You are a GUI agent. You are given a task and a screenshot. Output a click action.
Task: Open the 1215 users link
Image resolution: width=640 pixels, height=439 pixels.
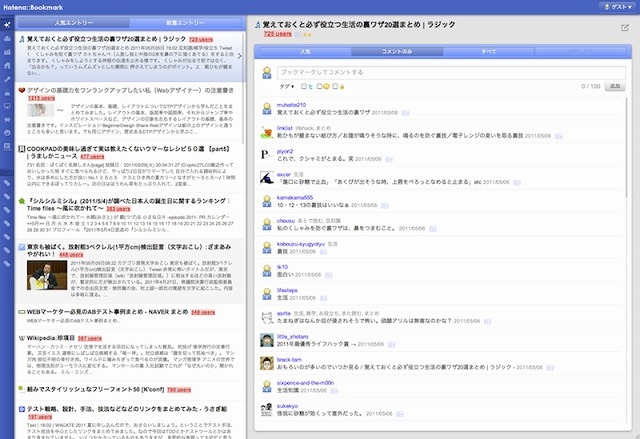click(x=41, y=98)
